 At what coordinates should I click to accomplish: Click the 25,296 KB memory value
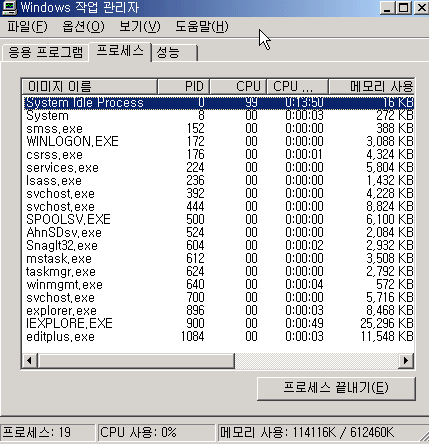(387, 324)
